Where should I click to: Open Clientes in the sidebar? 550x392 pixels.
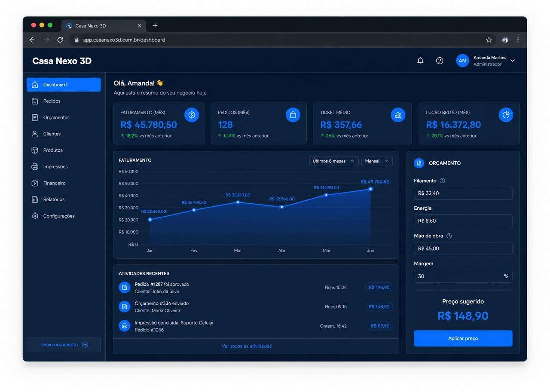[64, 134]
